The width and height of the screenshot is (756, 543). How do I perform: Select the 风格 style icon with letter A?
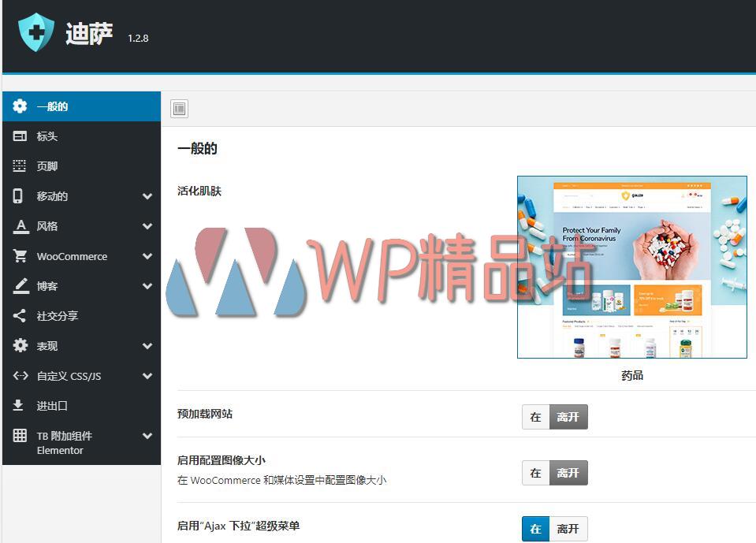[20, 226]
